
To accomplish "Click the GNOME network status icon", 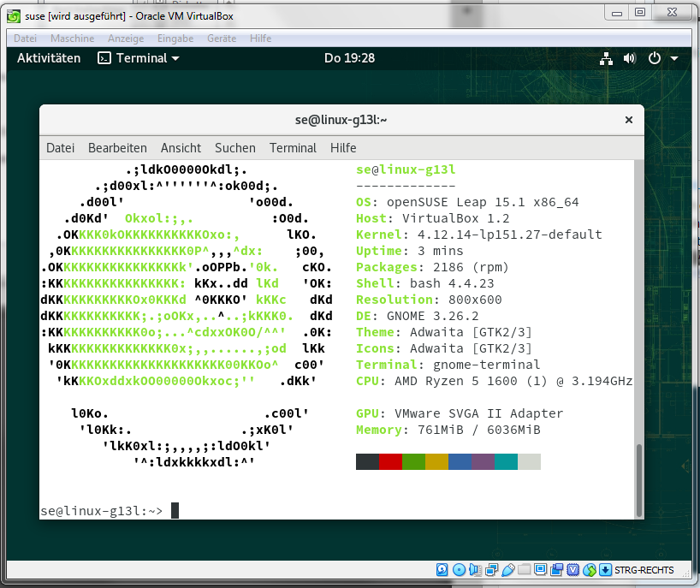I will (x=606, y=58).
